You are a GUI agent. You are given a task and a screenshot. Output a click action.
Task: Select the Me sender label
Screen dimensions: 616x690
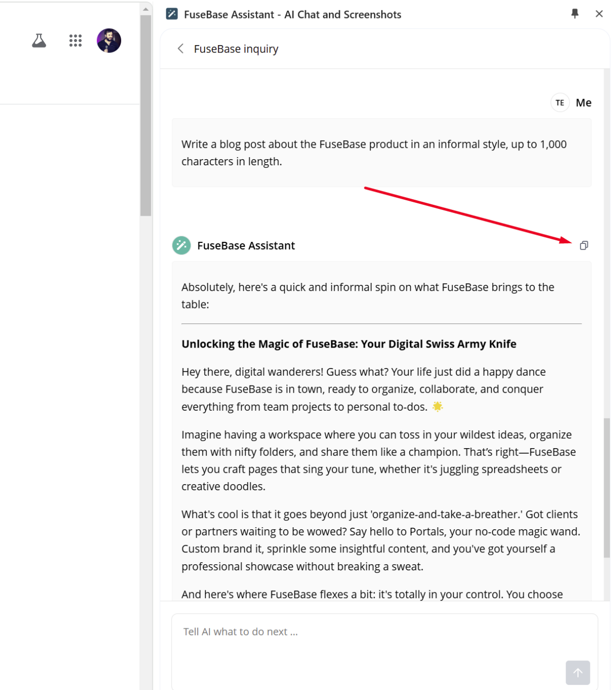(584, 102)
